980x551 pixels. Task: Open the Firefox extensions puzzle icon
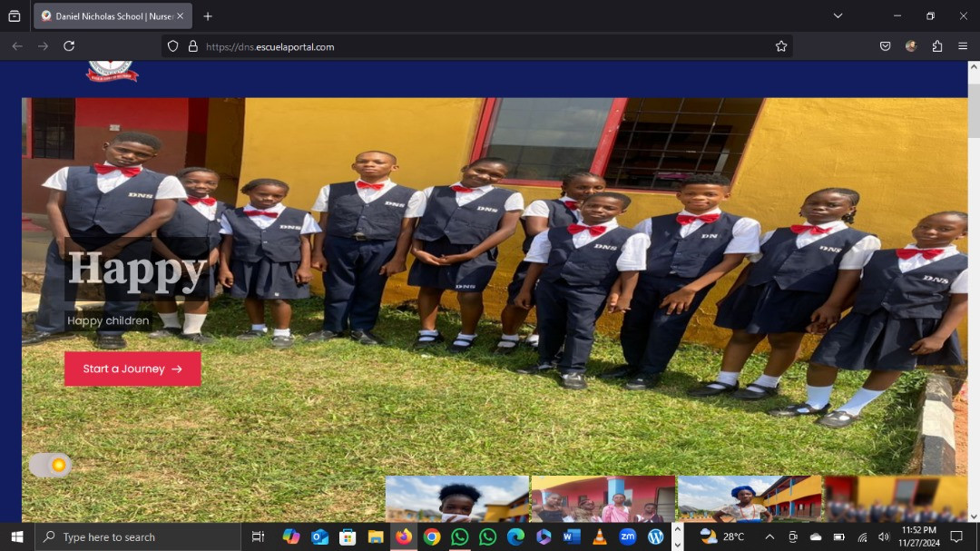937,46
